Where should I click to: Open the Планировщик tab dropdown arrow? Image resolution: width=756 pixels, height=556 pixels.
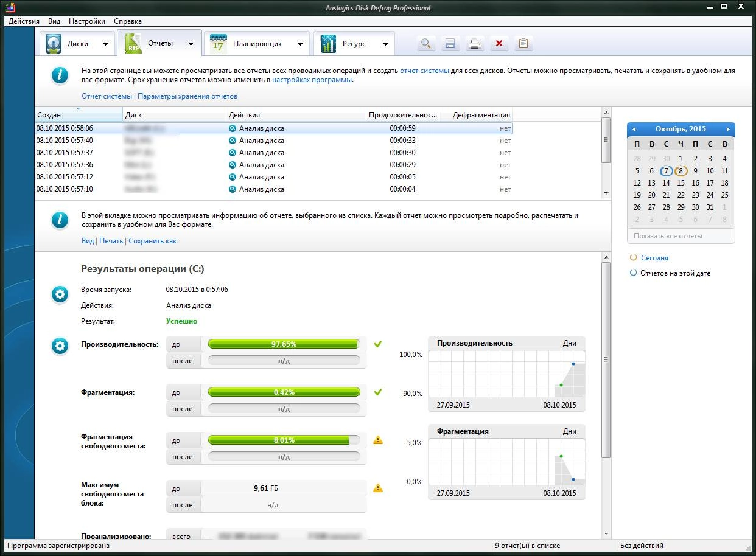pyautogui.click(x=300, y=44)
